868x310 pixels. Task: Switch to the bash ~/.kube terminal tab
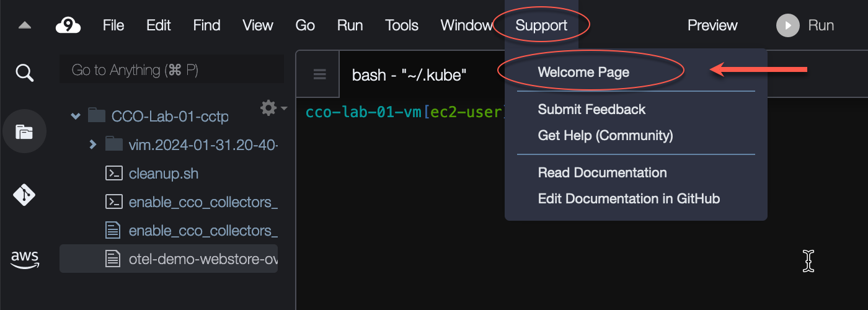pyautogui.click(x=409, y=75)
